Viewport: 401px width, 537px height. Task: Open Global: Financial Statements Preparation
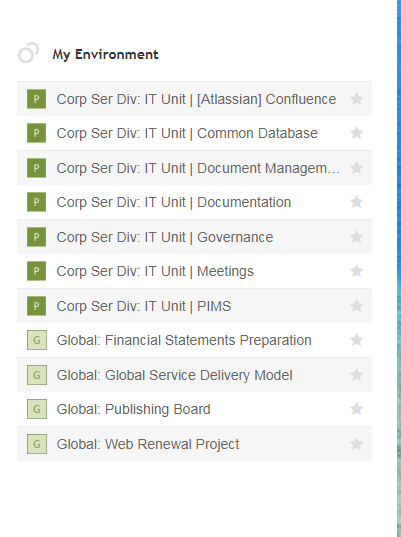184,340
